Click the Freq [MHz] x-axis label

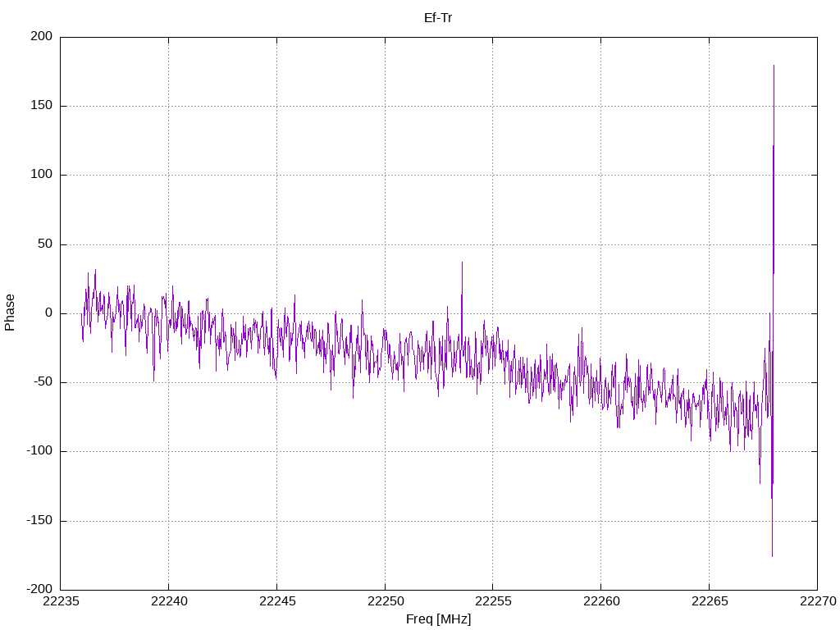click(438, 619)
